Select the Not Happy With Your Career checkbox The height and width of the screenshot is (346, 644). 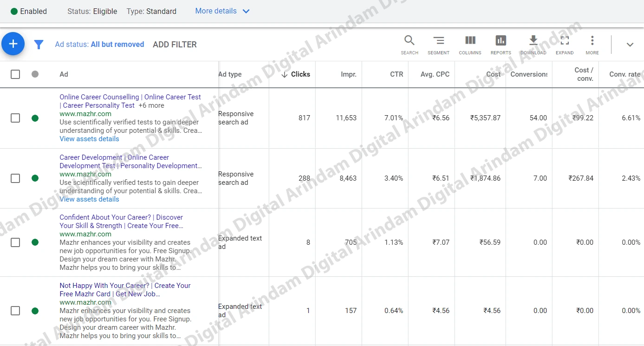pyautogui.click(x=15, y=311)
